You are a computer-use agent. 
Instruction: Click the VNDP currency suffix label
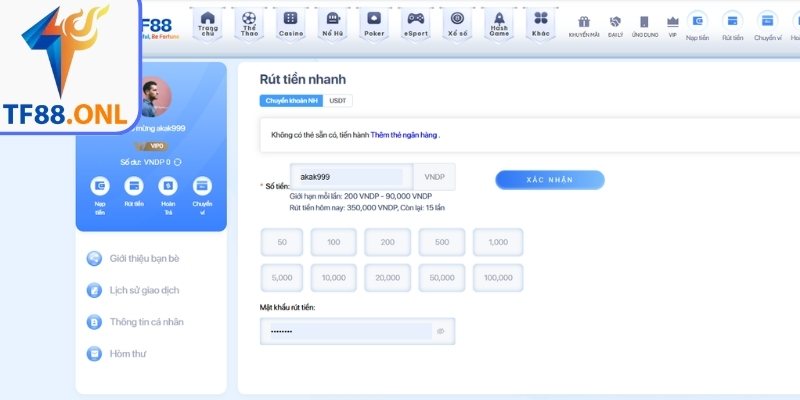(x=435, y=177)
